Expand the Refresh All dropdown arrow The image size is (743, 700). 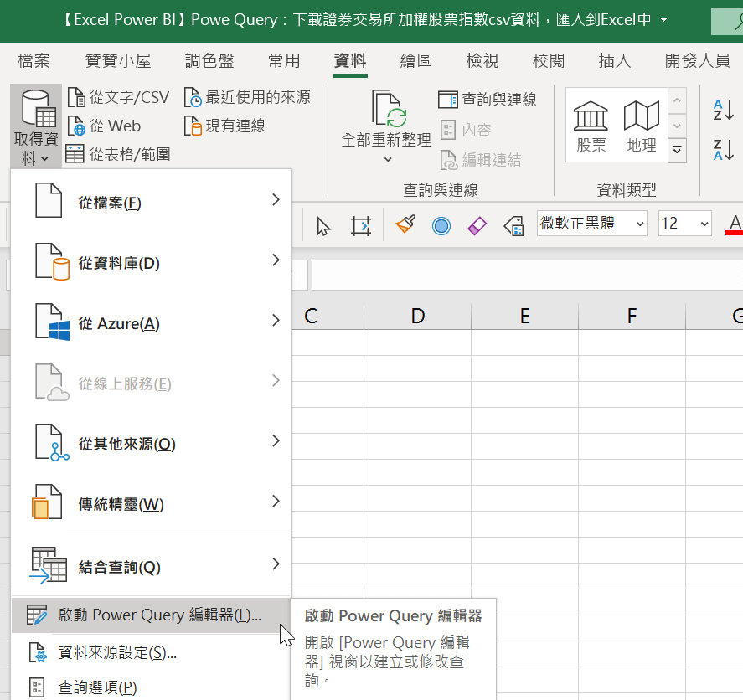pyautogui.click(x=388, y=160)
